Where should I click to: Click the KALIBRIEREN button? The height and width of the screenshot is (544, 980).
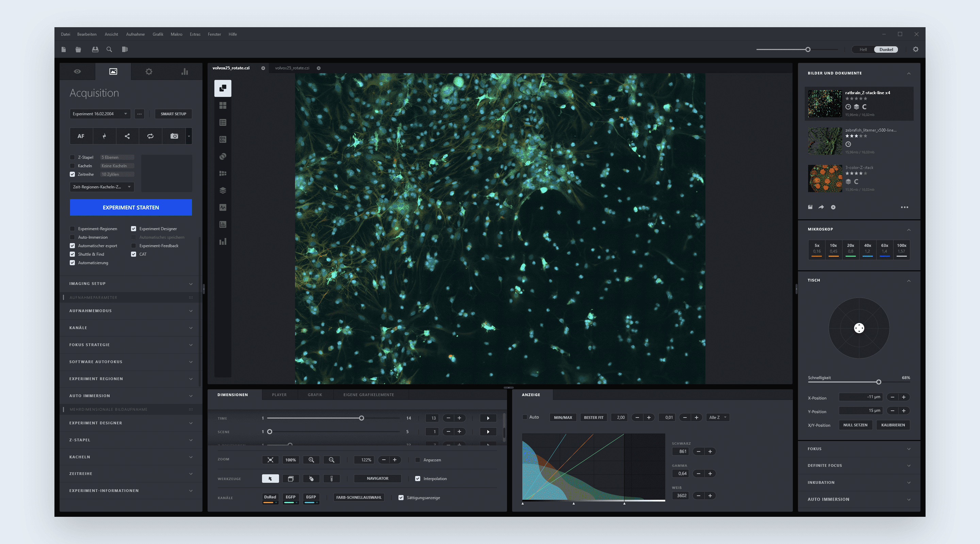[x=893, y=425]
